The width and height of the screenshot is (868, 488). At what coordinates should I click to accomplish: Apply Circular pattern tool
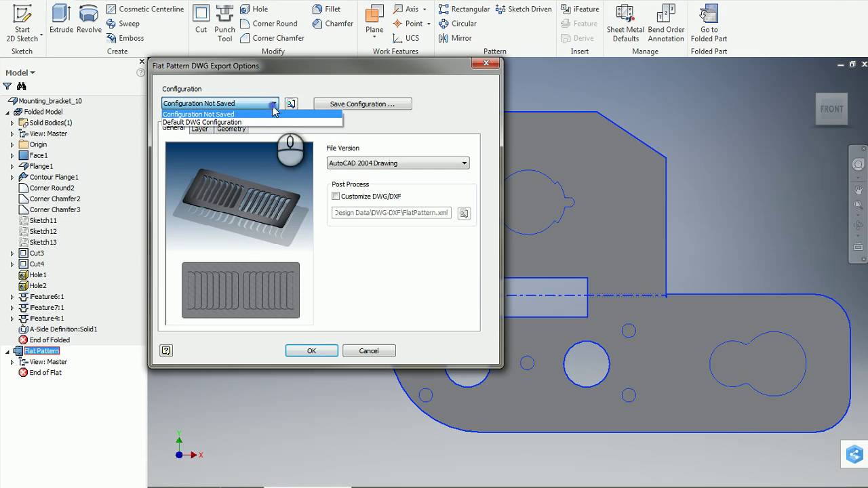(458, 24)
